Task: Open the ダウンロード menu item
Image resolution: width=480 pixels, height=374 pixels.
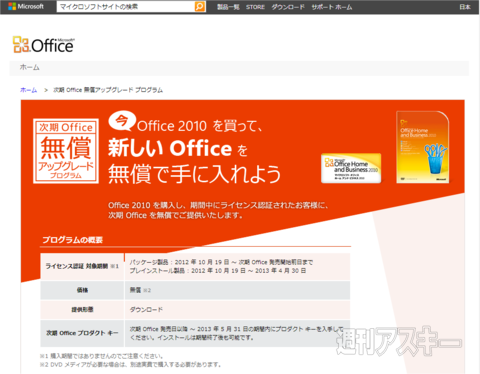Action: (288, 7)
